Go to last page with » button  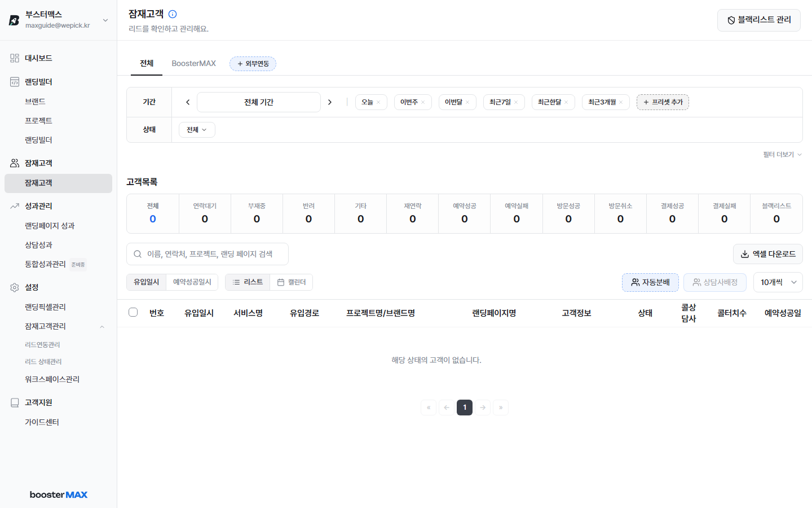coord(501,408)
